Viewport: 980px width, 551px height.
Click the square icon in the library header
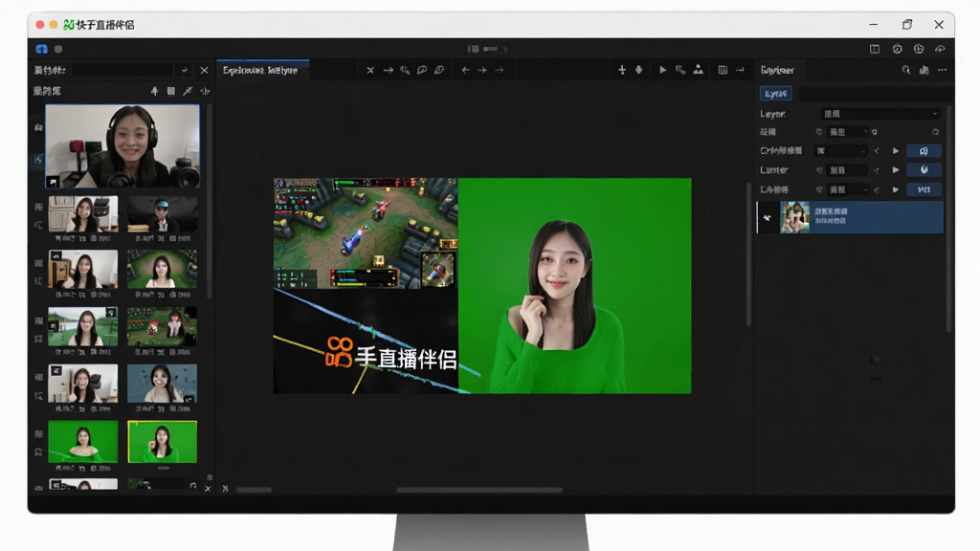[171, 91]
